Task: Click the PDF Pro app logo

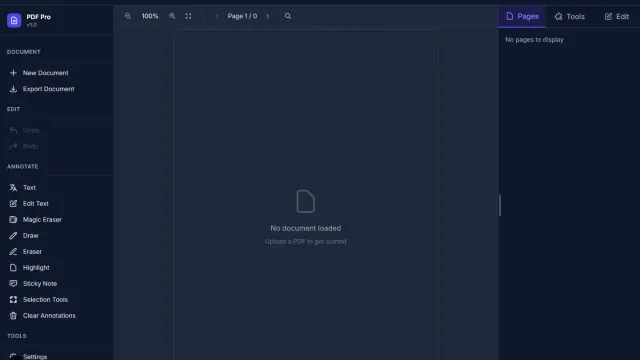Action: coord(14,20)
